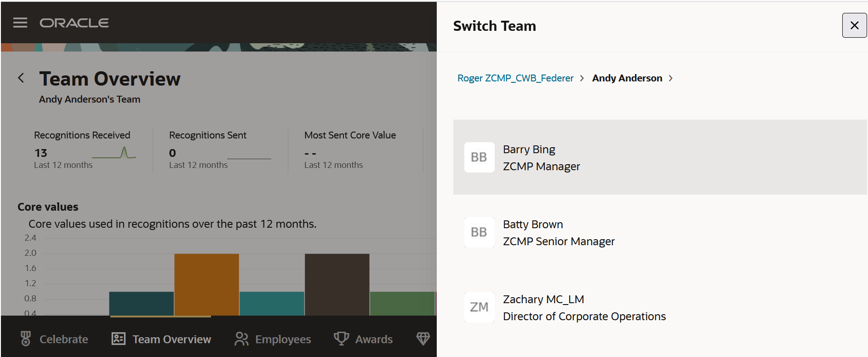The height and width of the screenshot is (357, 868).
Task: Select Batty Brown ZCMP Senior Manager
Action: click(559, 233)
